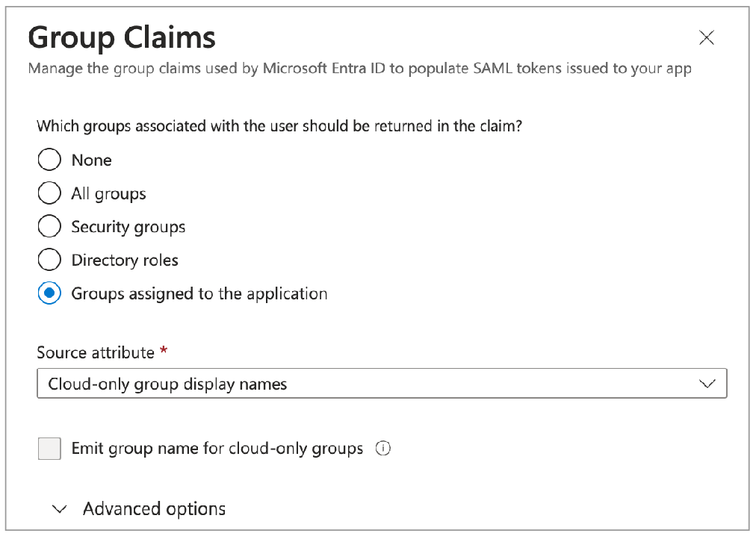Select Groups assigned to the application radio

[x=49, y=293]
